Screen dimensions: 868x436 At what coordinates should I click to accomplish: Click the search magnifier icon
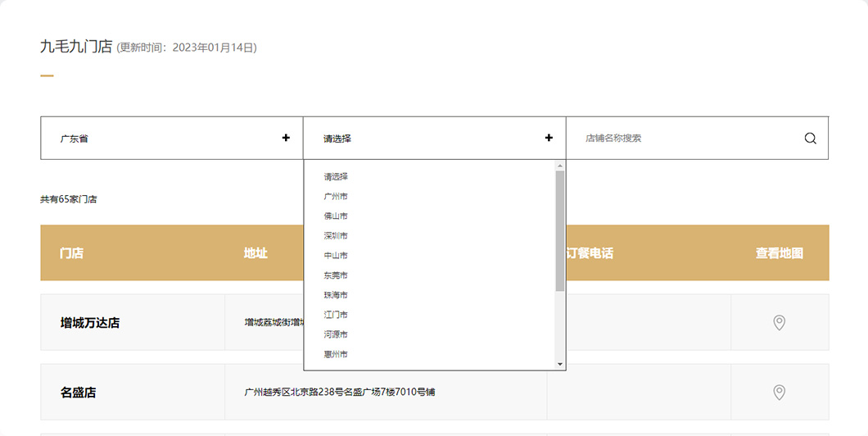(x=810, y=139)
